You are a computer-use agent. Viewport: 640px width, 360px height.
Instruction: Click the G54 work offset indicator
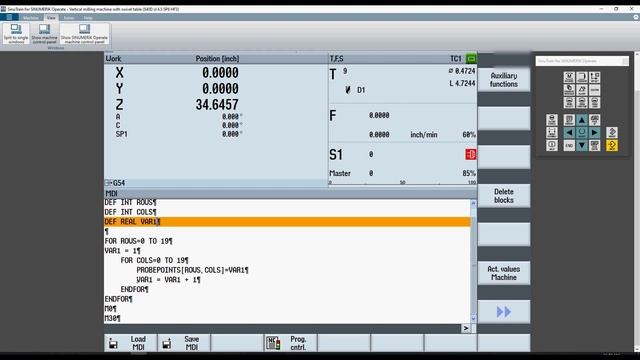pos(116,183)
